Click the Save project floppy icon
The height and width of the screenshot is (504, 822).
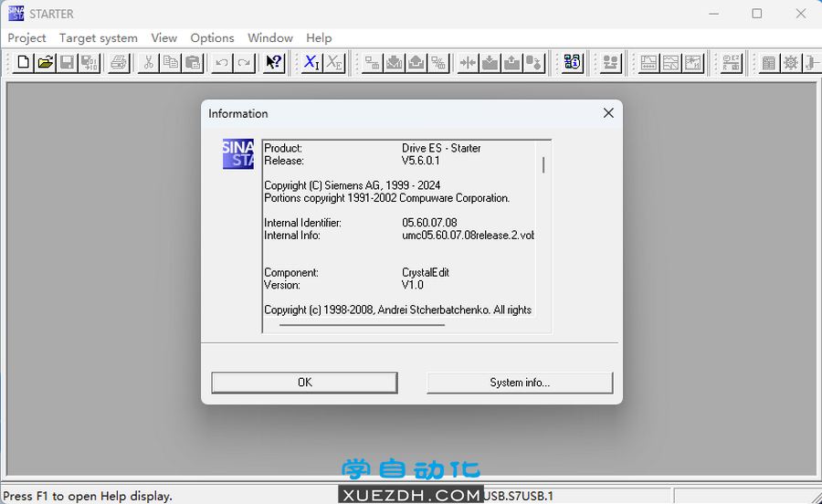click(x=67, y=63)
